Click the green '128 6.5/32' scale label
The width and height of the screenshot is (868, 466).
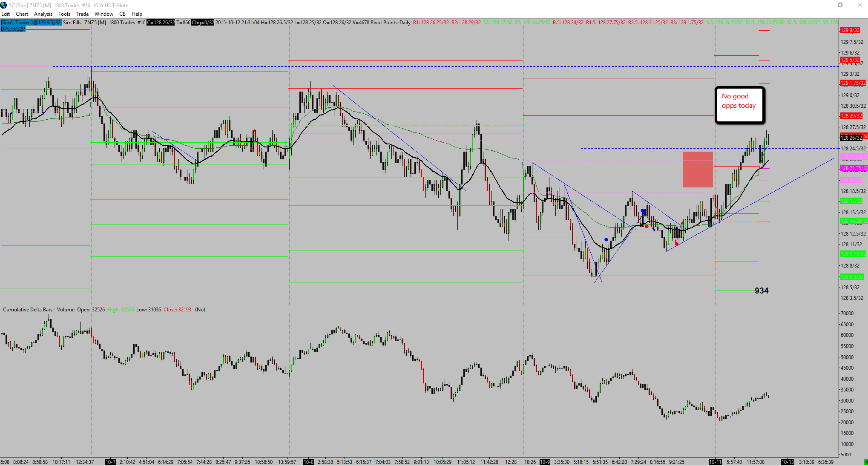(852, 277)
